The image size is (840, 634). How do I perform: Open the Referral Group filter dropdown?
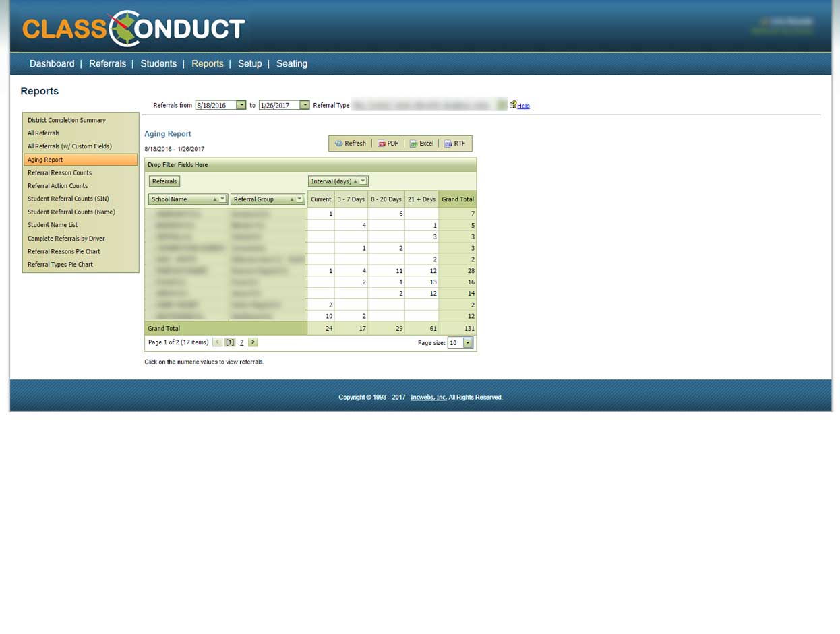299,199
